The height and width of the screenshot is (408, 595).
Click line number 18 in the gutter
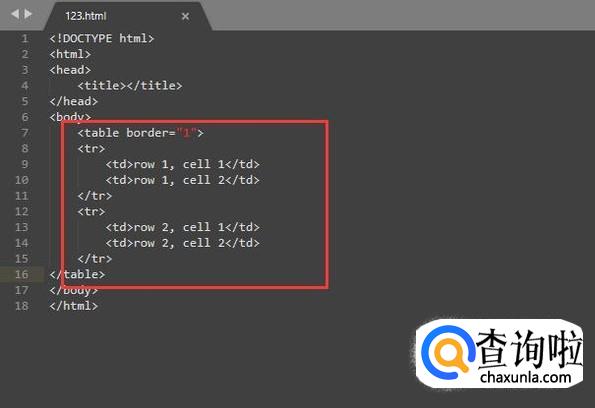tap(22, 306)
